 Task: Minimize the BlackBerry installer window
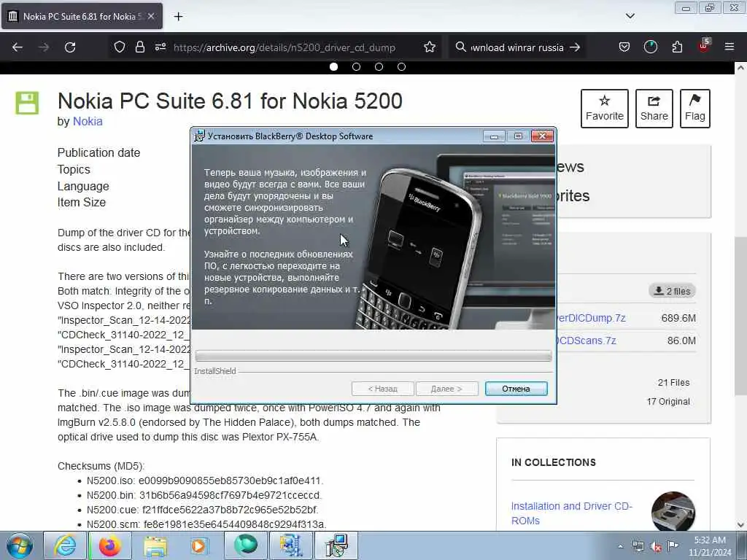tap(494, 136)
